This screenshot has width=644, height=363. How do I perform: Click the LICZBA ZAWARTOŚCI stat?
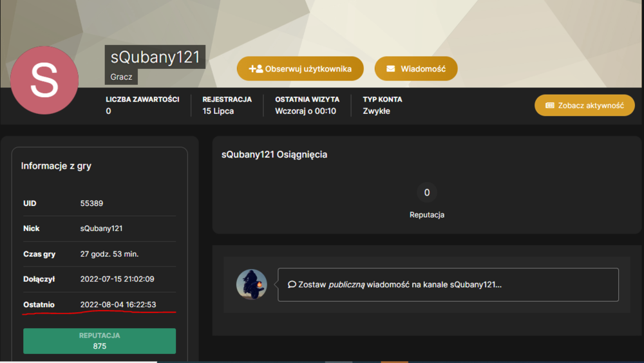[142, 105]
